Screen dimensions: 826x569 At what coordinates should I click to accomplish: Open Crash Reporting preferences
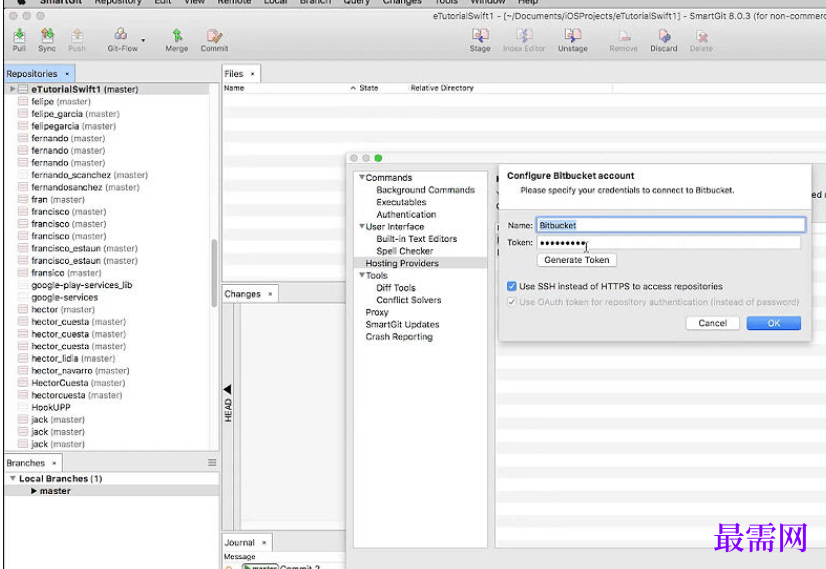point(399,337)
